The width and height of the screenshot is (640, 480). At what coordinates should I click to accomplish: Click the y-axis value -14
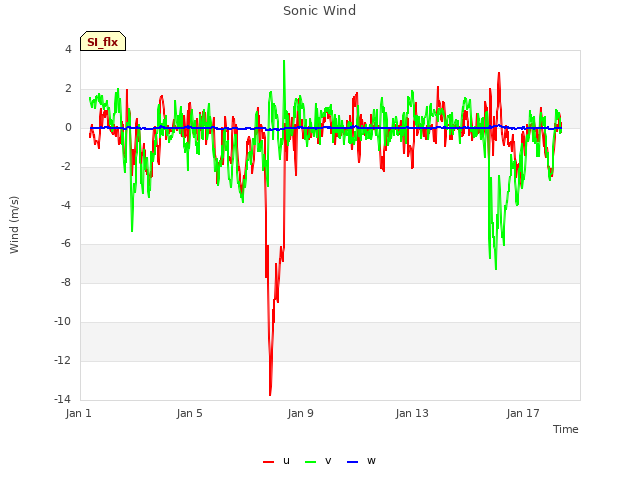(x=62, y=399)
